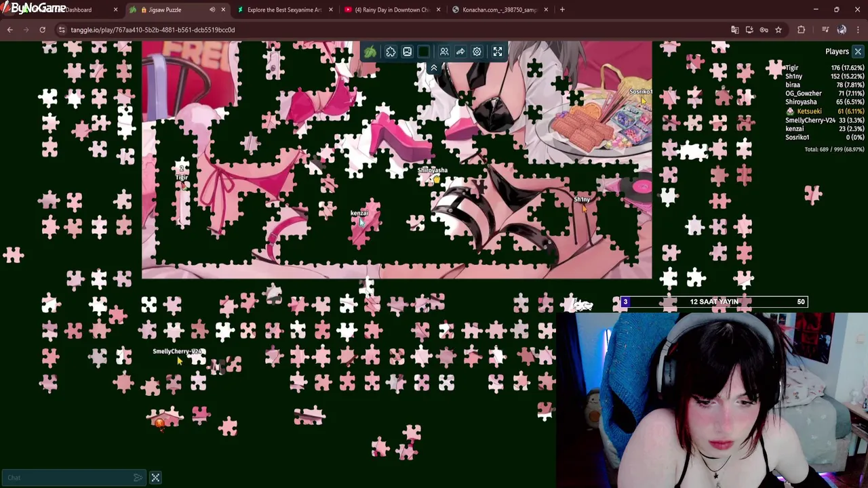Click the translate page icon
This screenshot has height=488, width=868.
[x=734, y=30]
